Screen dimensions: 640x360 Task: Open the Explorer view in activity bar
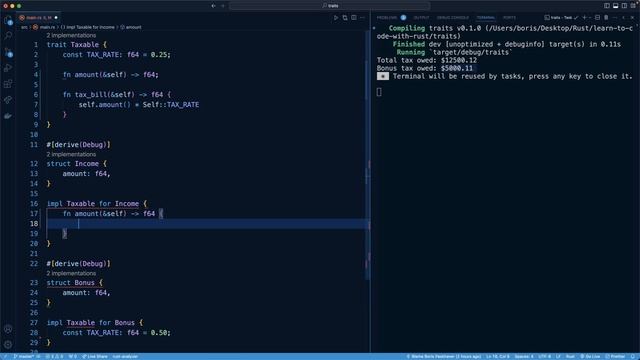[8, 20]
